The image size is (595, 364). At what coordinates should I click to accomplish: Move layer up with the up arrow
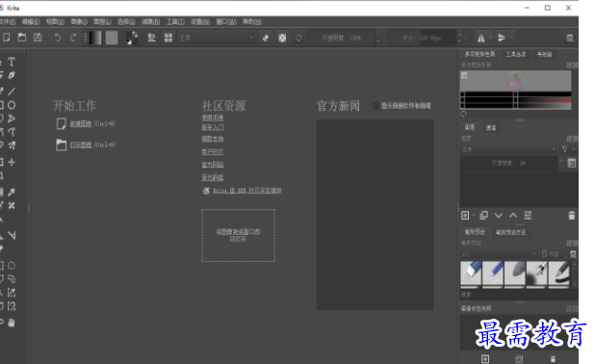coord(513,215)
